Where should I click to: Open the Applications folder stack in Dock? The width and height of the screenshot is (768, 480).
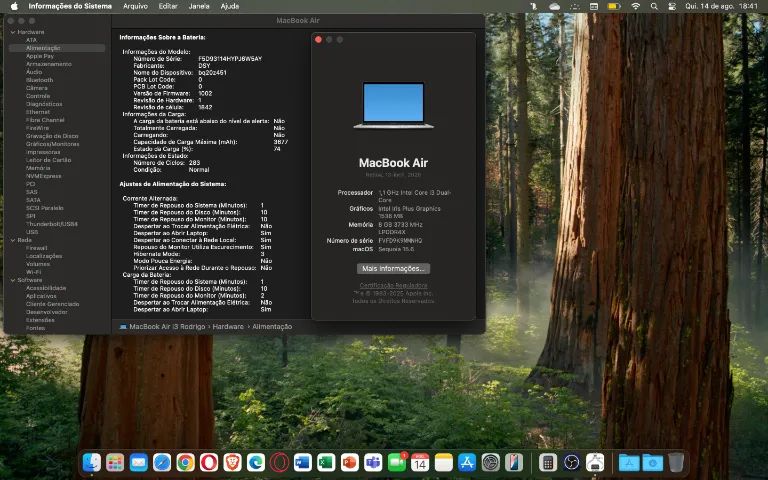tap(629, 462)
